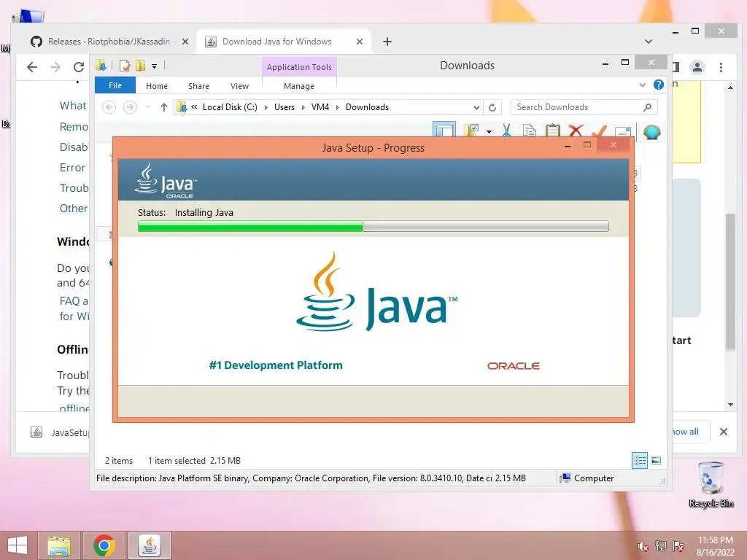Click the Java installation progress bar
The width and height of the screenshot is (747, 560).
pos(373,226)
